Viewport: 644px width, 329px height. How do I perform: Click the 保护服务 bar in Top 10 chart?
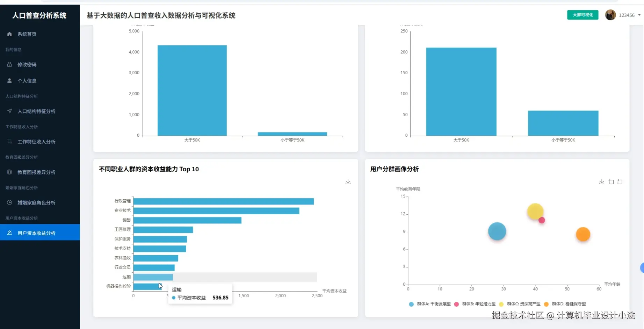160,239
